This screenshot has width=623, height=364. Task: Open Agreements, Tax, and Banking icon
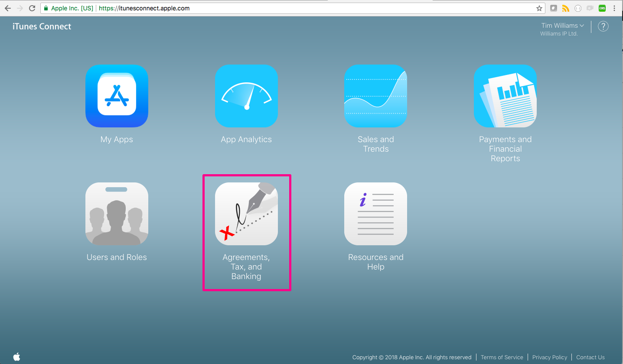tap(246, 214)
